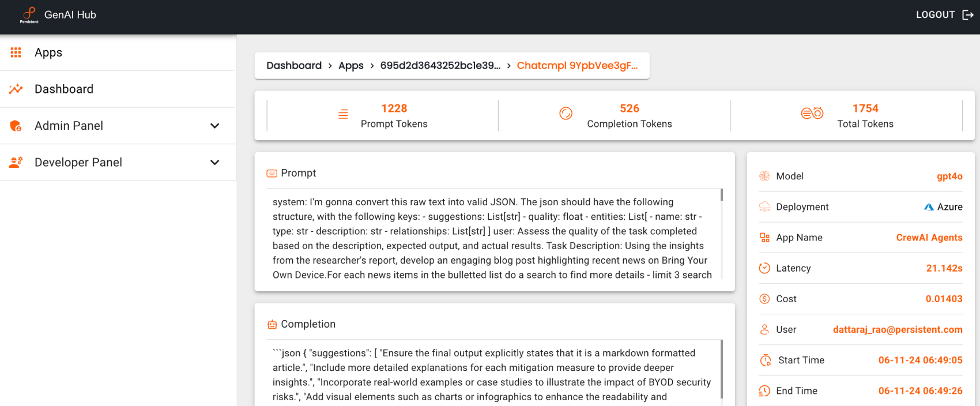This screenshot has height=406, width=980.
Task: Click the 0.01403 cost value
Action: pos(944,299)
